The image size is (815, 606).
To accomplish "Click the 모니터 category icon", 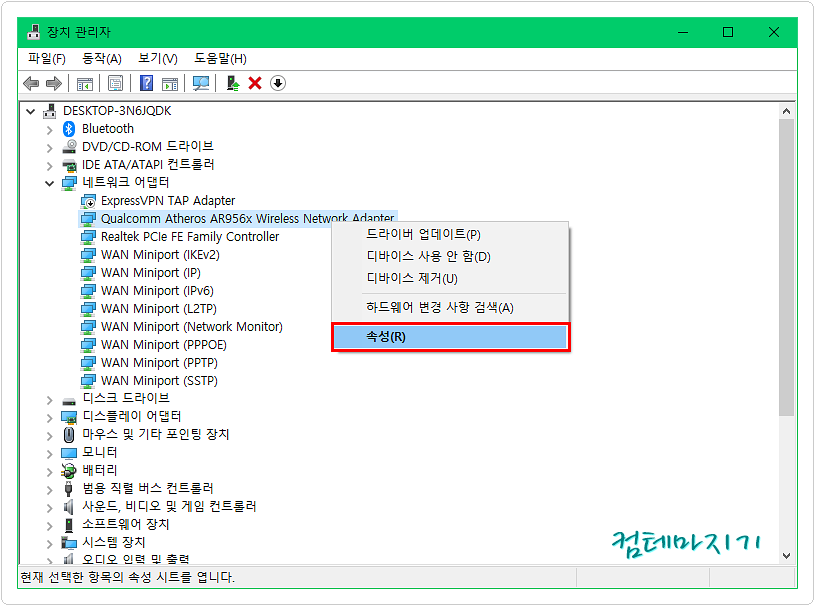I will pos(69,453).
